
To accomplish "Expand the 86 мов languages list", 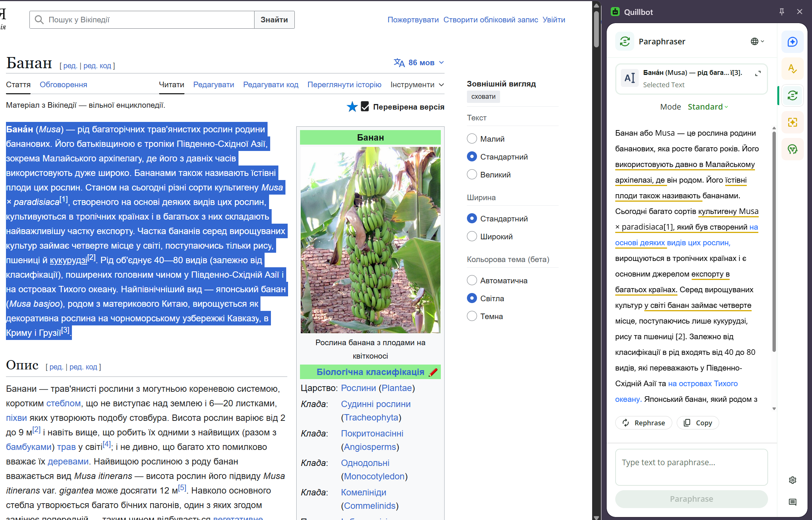I will (419, 63).
